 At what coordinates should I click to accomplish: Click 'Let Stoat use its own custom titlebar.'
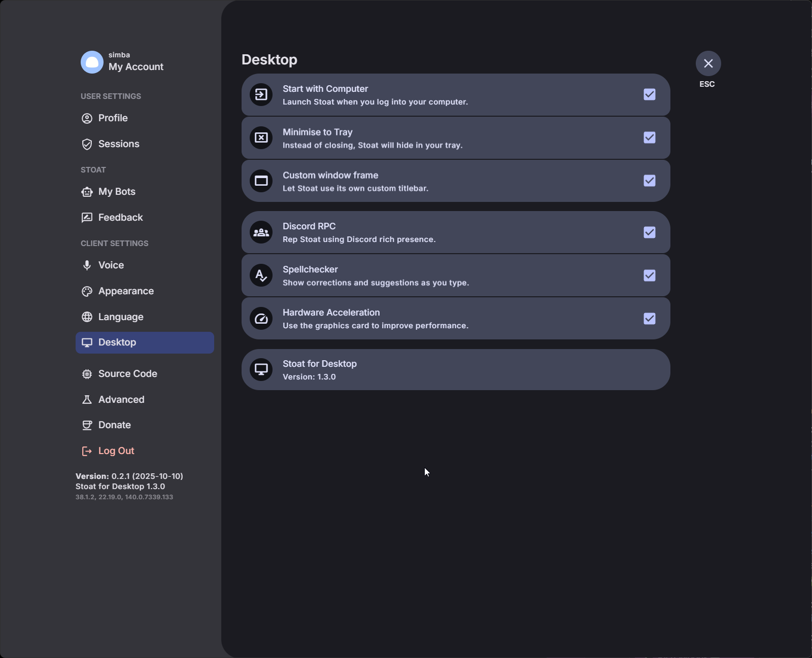pyautogui.click(x=355, y=188)
